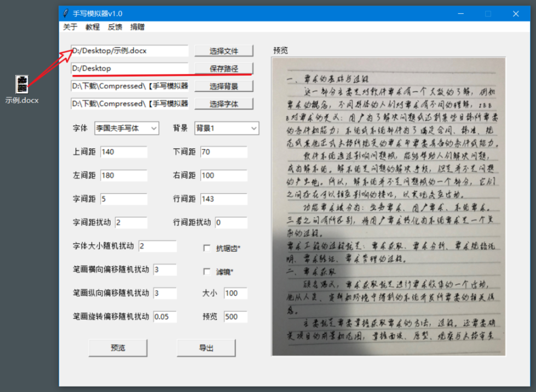
Task: Open the 反馈 menu
Action: 115,27
